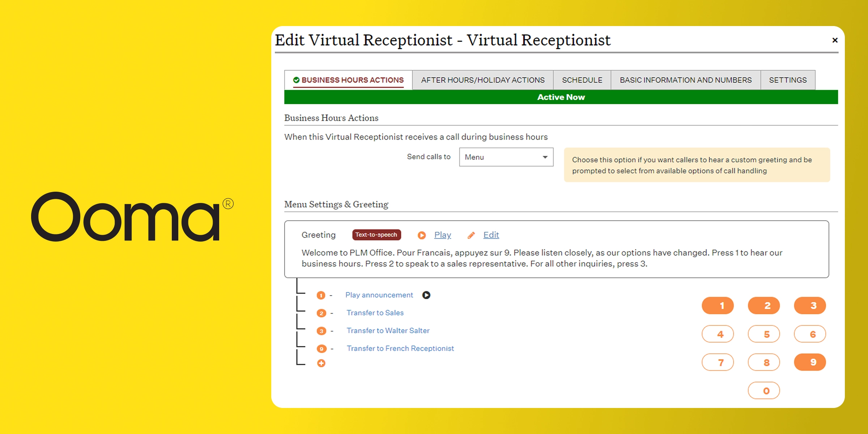
Task: Click the pencil edit icon in Greeting row
Action: click(471, 235)
